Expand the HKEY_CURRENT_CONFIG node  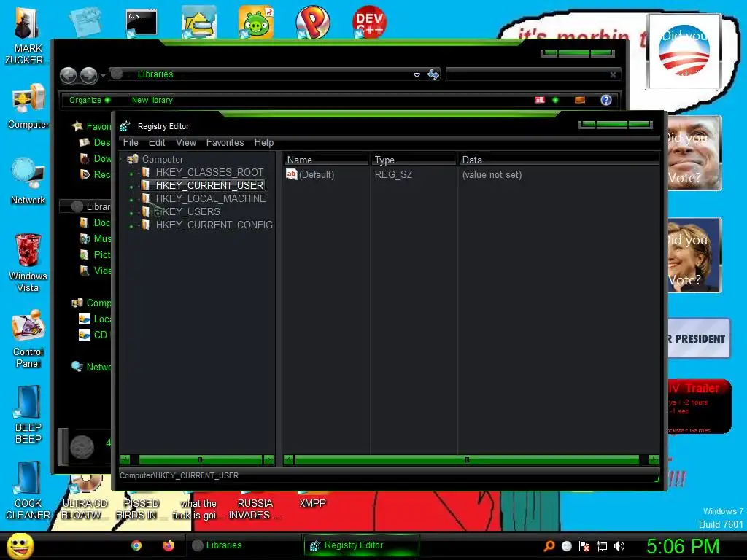(x=131, y=226)
